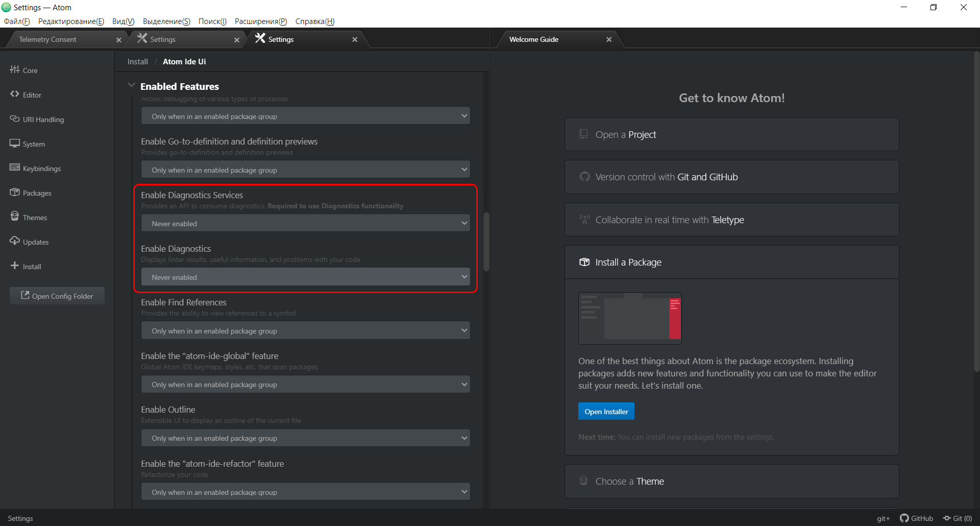Image resolution: width=980 pixels, height=526 pixels.
Task: Click the Install a Package thumbnail image
Action: tap(630, 318)
